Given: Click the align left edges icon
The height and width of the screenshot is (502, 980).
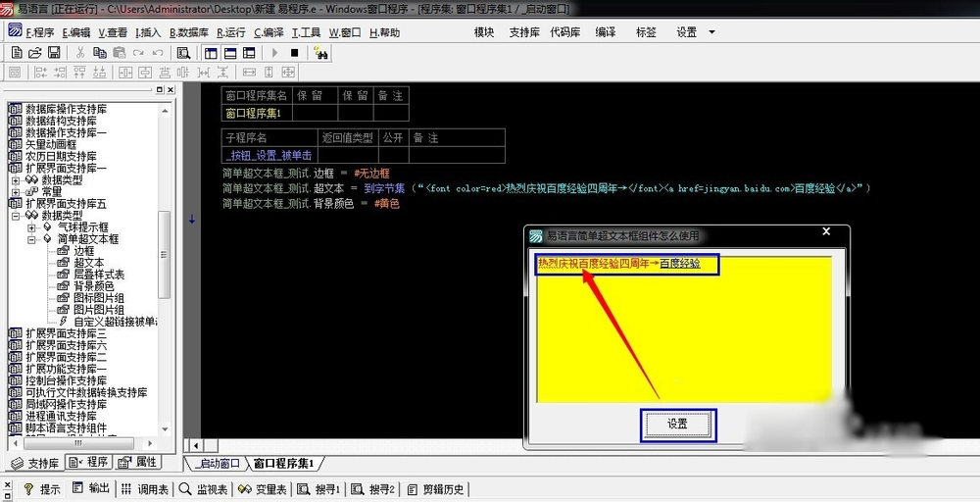Looking at the screenshot, I should (40, 73).
